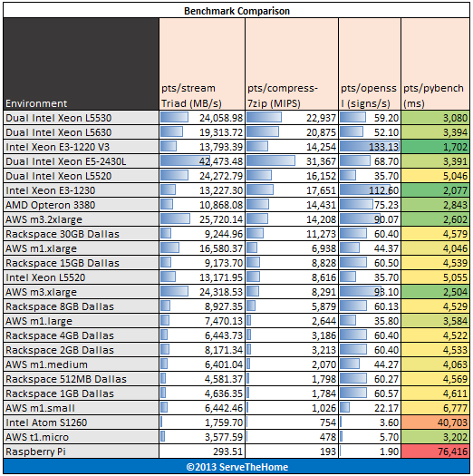
Task: Click the AWS m1.small cell
Action: (81, 408)
